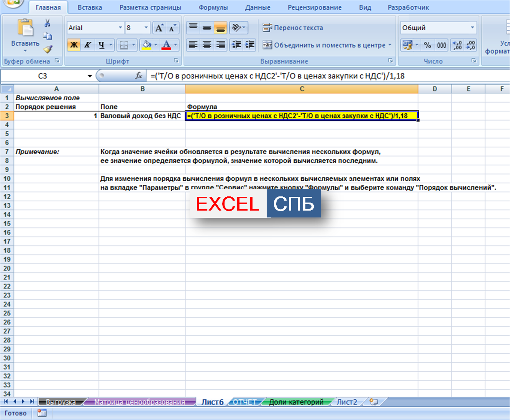This screenshot has width=510, height=420.
Task: Expand the Общий number format dropdown
Action: (x=472, y=28)
